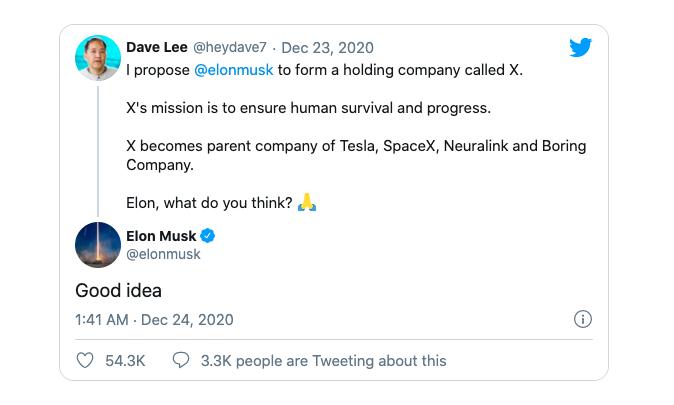Open Elon Musk's rocket profile picture
The height and width of the screenshot is (405, 674).
tap(98, 245)
